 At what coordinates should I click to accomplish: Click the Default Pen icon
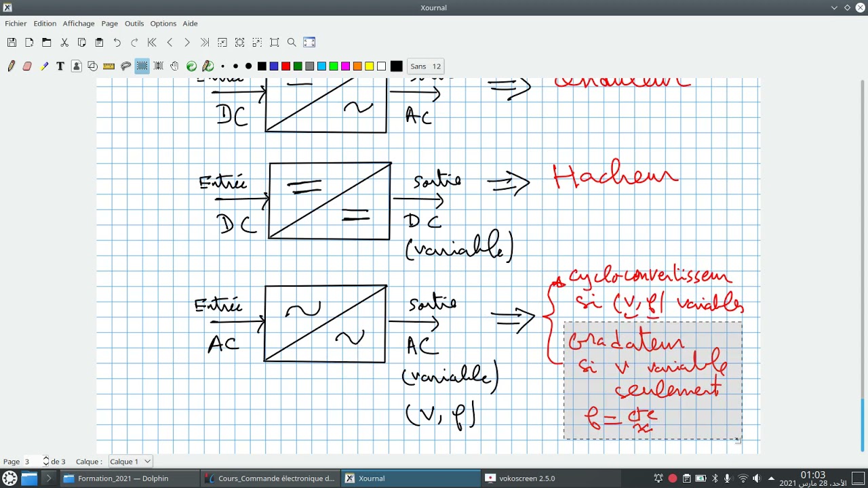click(208, 66)
